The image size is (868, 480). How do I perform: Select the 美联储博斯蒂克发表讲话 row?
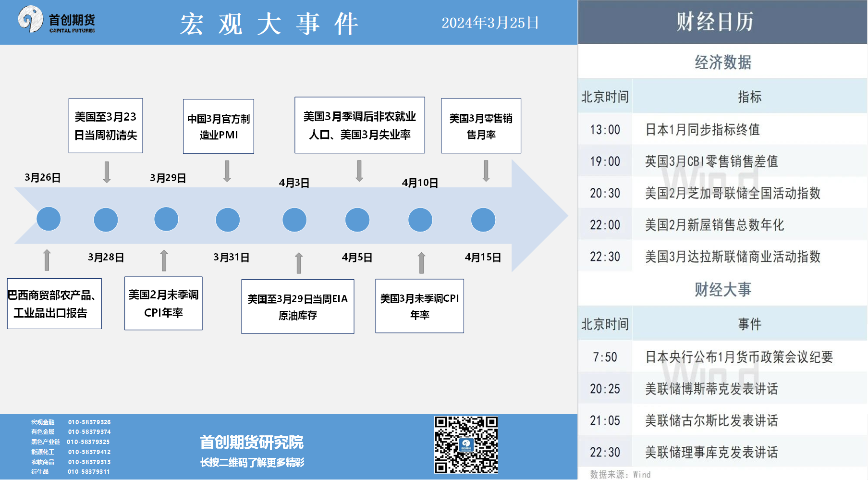click(722, 388)
